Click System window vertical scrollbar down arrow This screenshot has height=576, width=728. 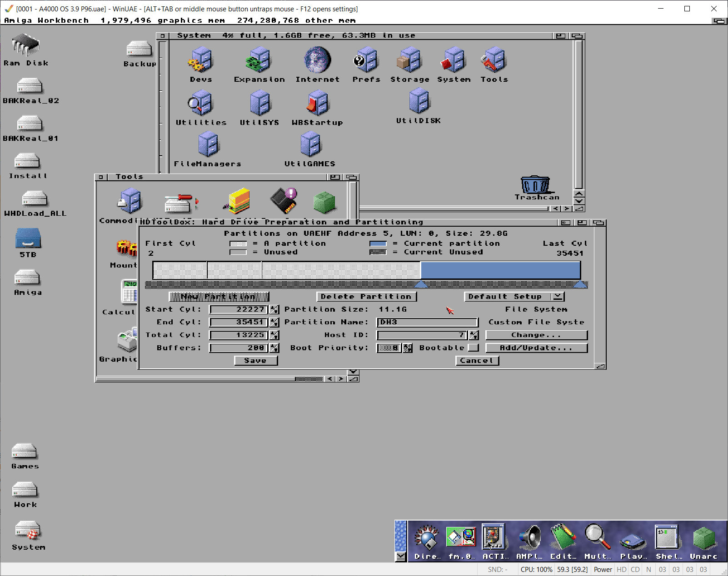tap(579, 201)
